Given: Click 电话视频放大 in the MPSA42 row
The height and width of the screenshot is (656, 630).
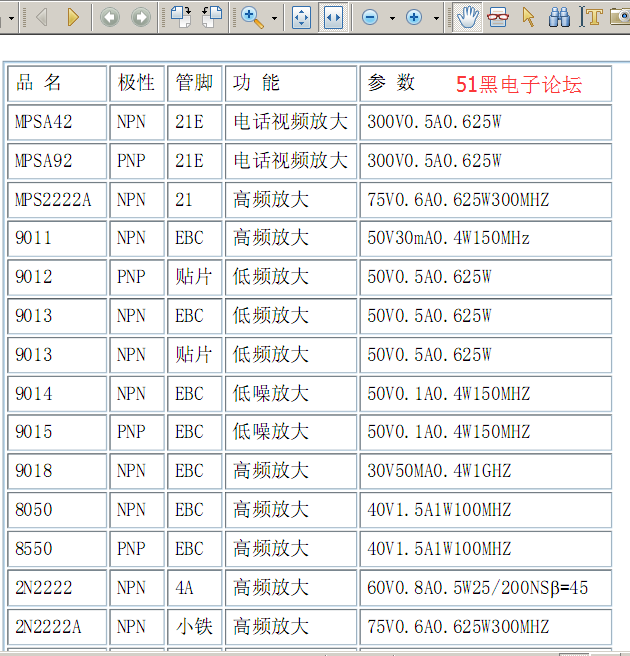Looking at the screenshot, I should pyautogui.click(x=290, y=122).
